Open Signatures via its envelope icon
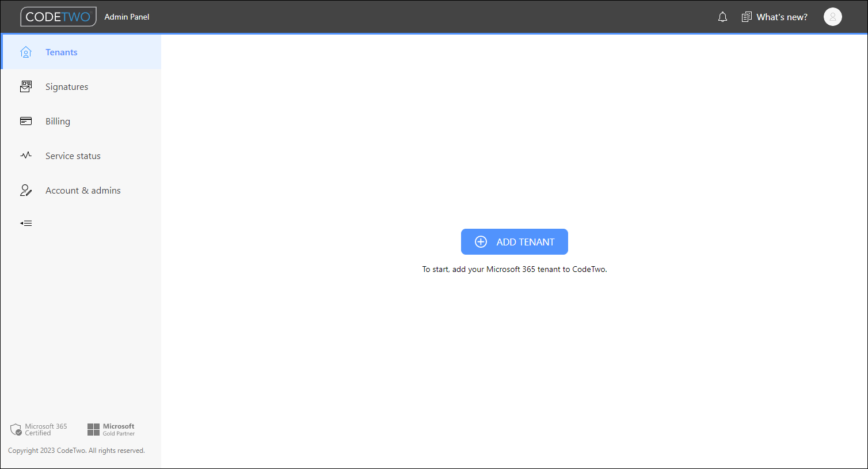Image resolution: width=868 pixels, height=469 pixels. pos(26,86)
